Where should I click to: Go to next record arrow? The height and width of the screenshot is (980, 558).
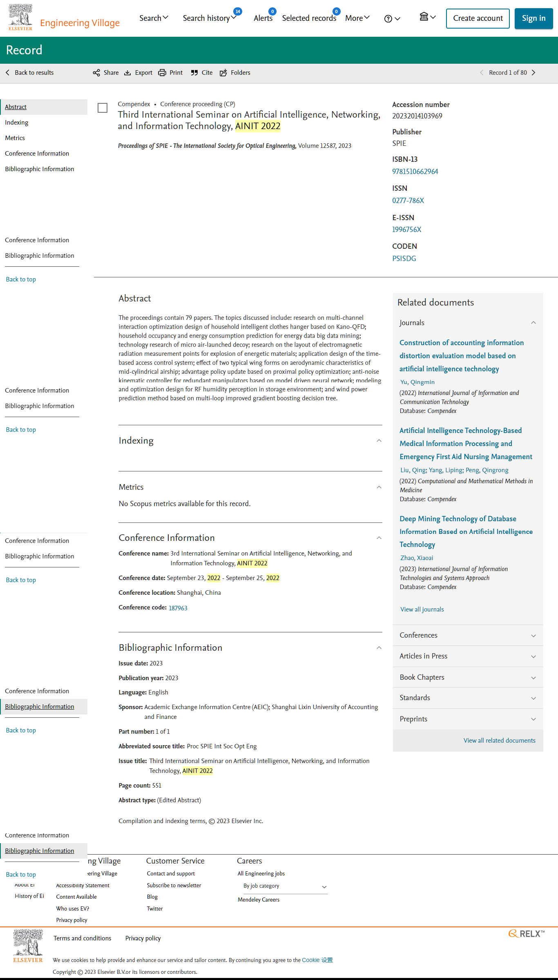[533, 73]
